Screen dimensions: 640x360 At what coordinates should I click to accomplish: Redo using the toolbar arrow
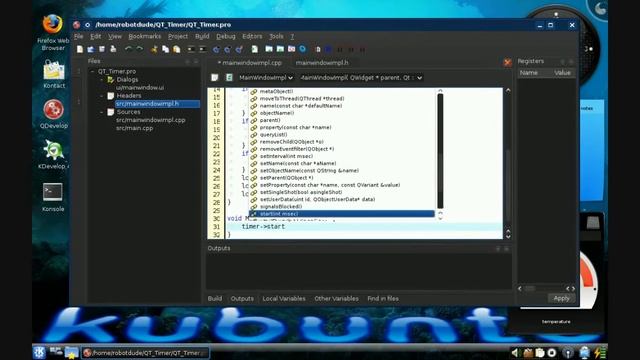140,49
